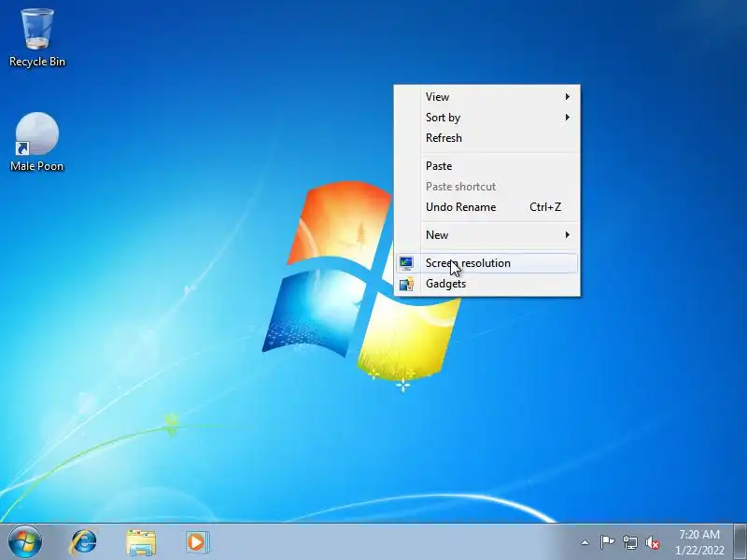Open the clock showing 7:20 AM

click(x=698, y=542)
